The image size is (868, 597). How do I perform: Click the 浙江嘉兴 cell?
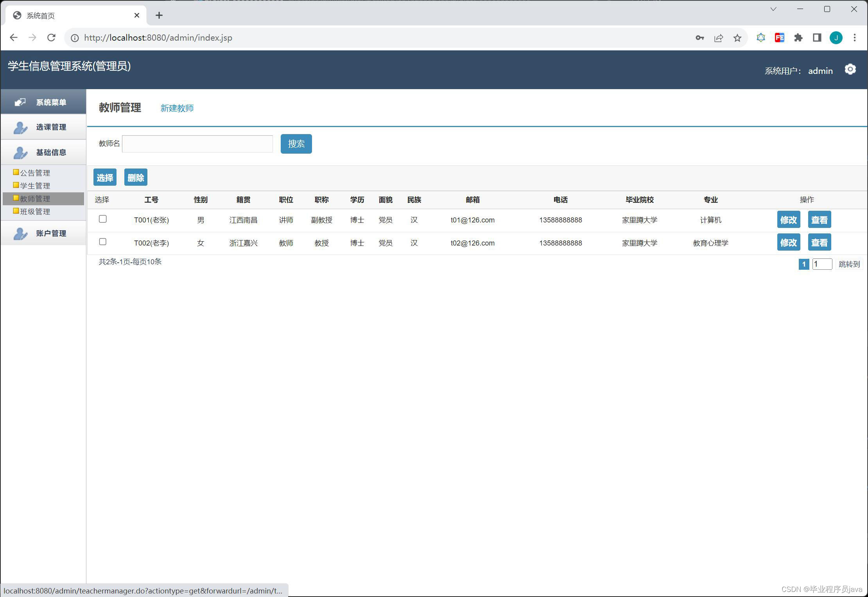243,243
